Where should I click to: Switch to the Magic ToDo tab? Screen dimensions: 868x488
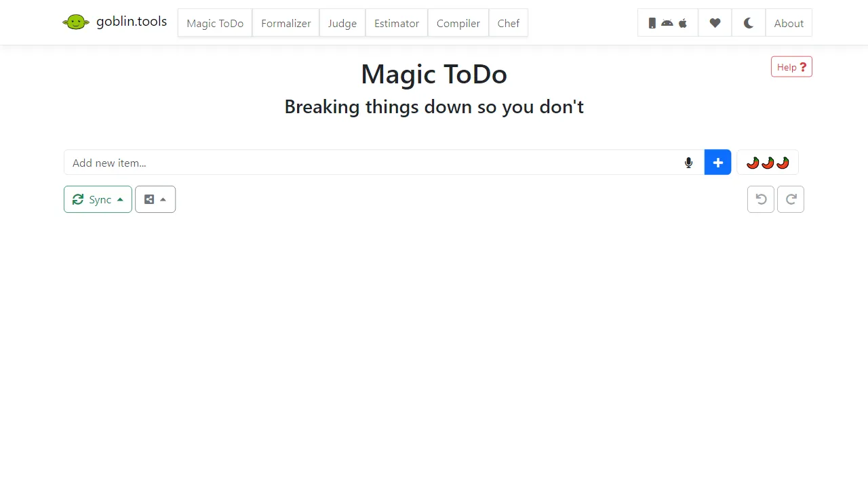click(x=215, y=23)
